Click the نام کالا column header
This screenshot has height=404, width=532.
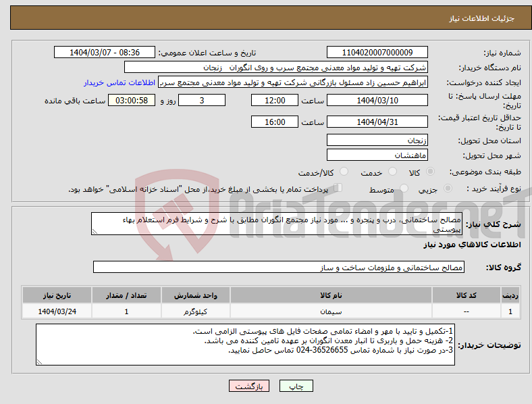331,295
